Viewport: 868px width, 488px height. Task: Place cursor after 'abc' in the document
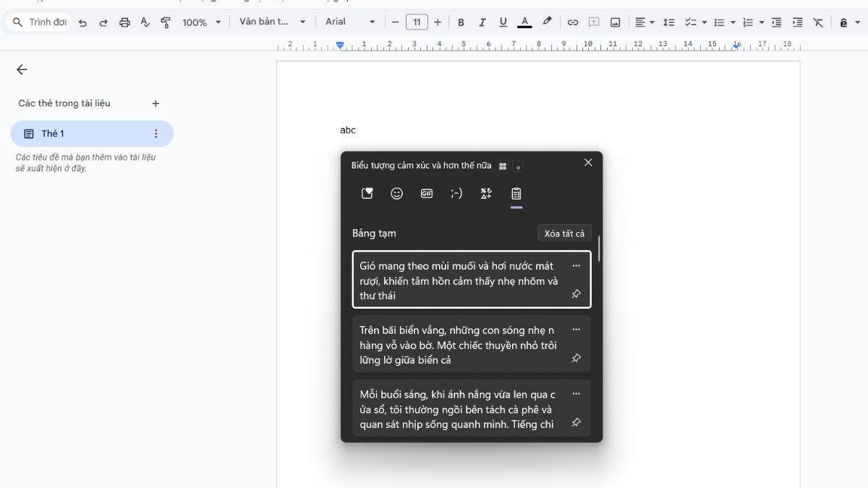pyautogui.click(x=357, y=130)
